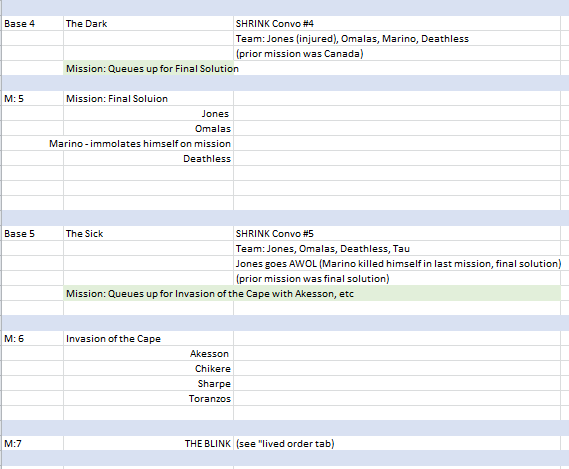Click the cell reading 'The Sick'
Image resolution: width=569 pixels, height=469 pixels.
click(x=148, y=233)
